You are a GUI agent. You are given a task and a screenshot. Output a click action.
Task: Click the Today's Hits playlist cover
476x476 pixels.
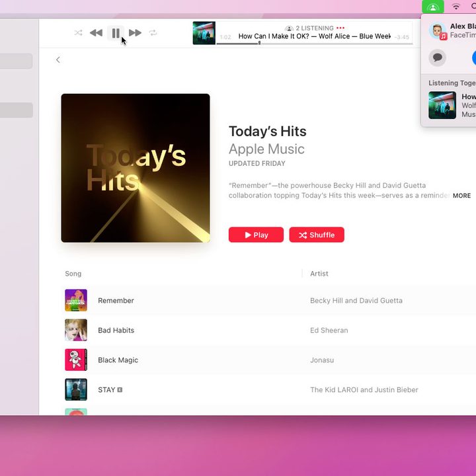136,168
